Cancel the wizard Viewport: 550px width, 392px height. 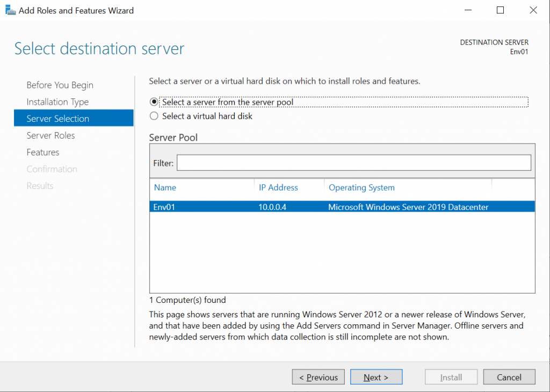(509, 378)
